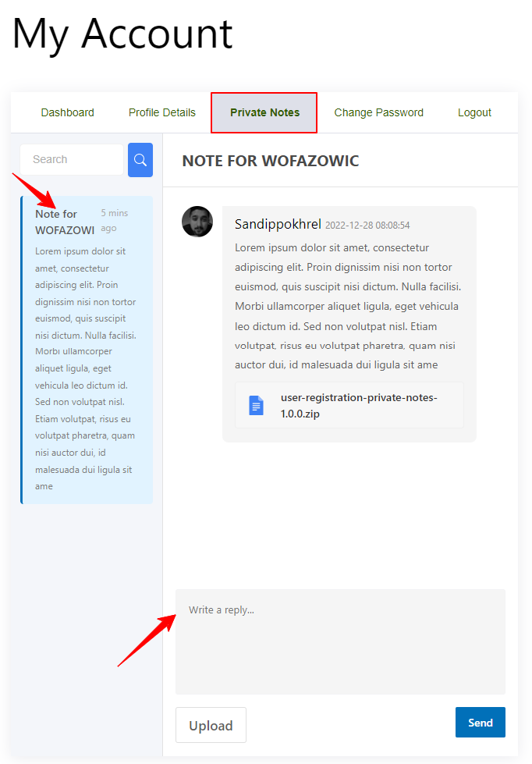Click the NOTE FOR WOFAZOWIC heading
Viewport: 532px width, 764px height.
point(271,161)
